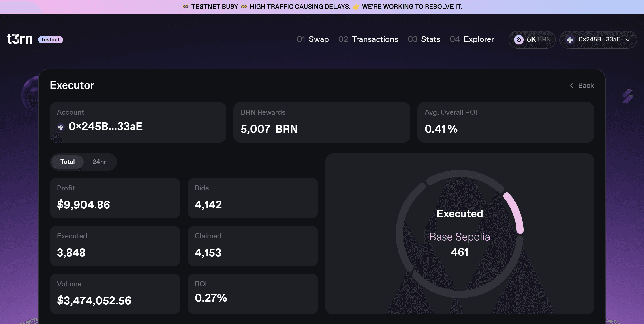Click the t3rn logo

pyautogui.click(x=20, y=39)
